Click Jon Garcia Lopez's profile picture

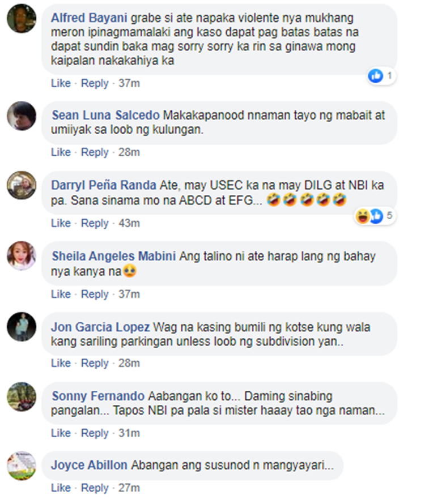pyautogui.click(x=22, y=327)
